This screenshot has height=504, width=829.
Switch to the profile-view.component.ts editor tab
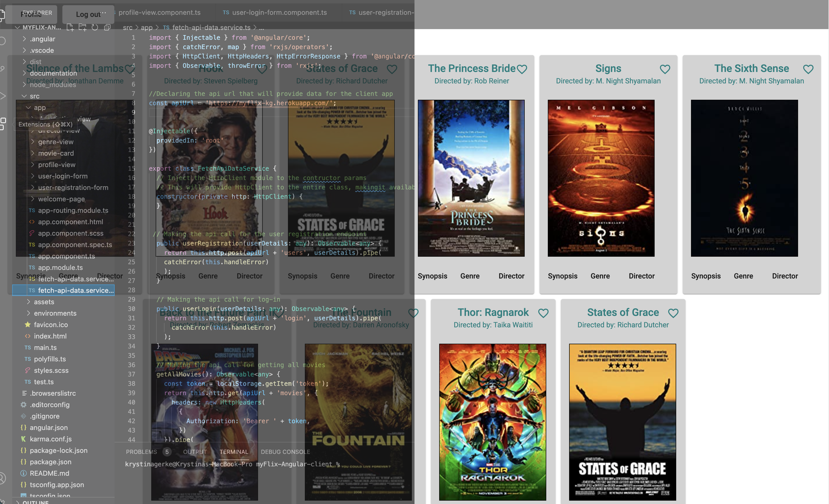pyautogui.click(x=160, y=12)
